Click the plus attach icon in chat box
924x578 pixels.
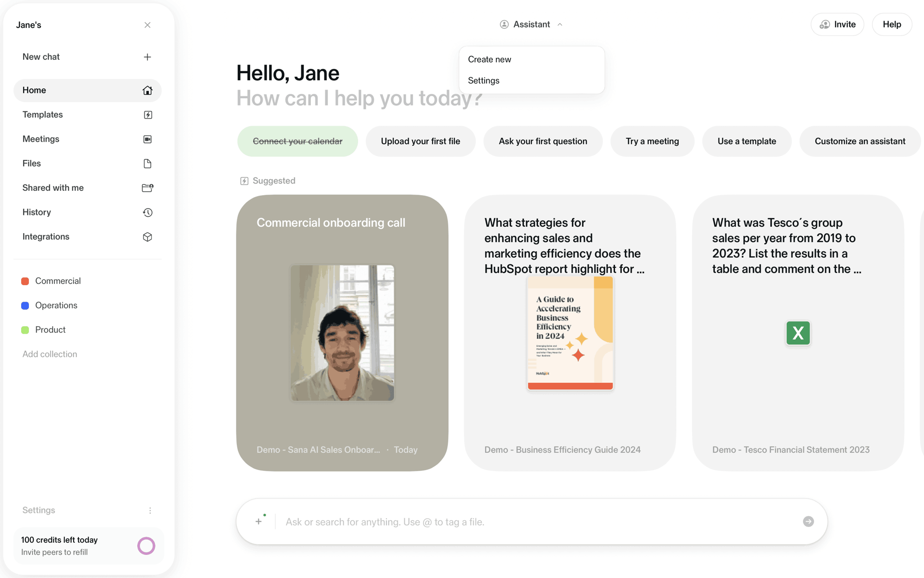[259, 522]
